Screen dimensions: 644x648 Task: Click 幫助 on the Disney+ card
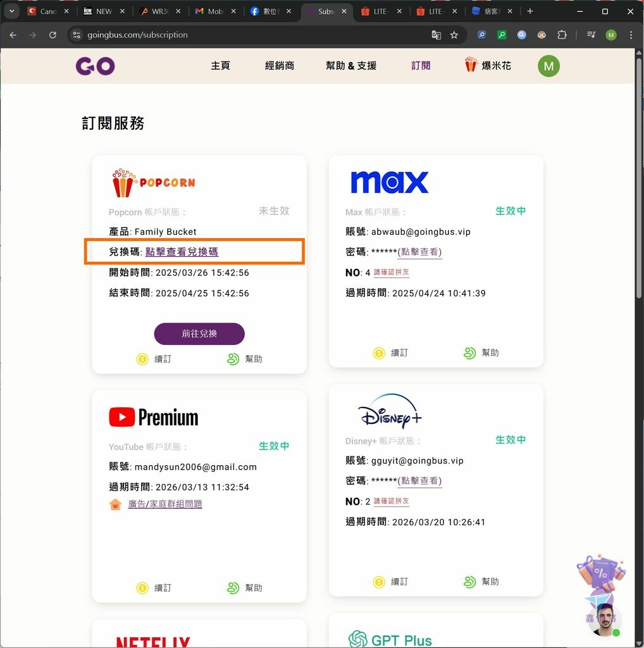tap(481, 582)
